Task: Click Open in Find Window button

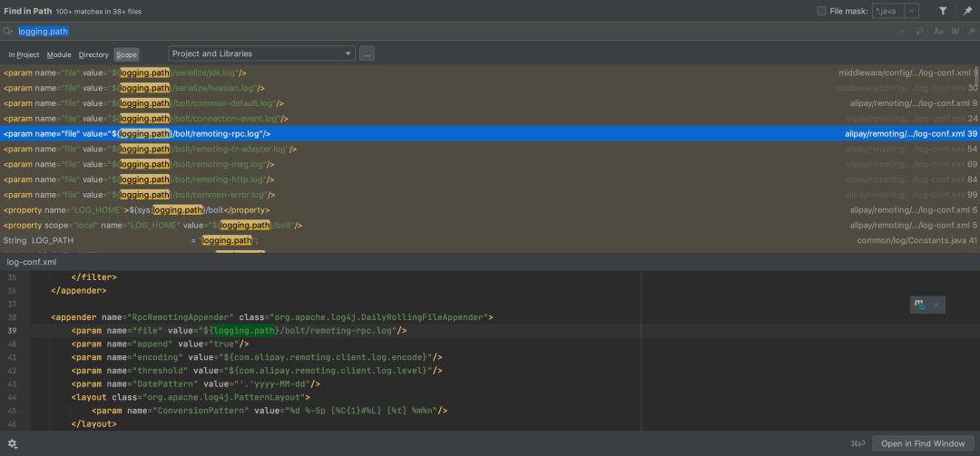Action: [x=923, y=443]
